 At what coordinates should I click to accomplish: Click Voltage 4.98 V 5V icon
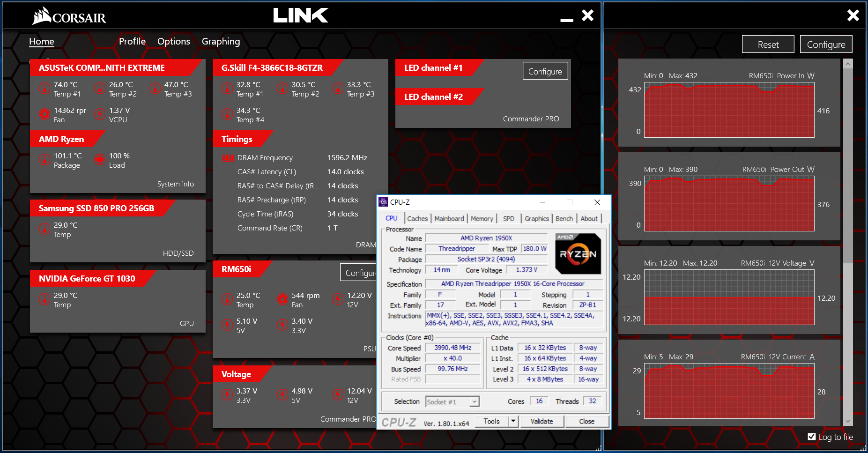point(282,395)
